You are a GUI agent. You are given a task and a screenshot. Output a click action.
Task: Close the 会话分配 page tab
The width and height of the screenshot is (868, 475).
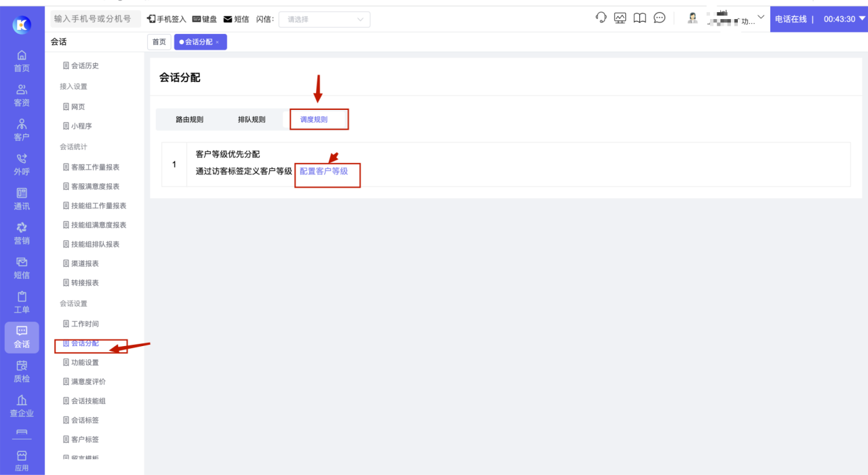pos(217,42)
